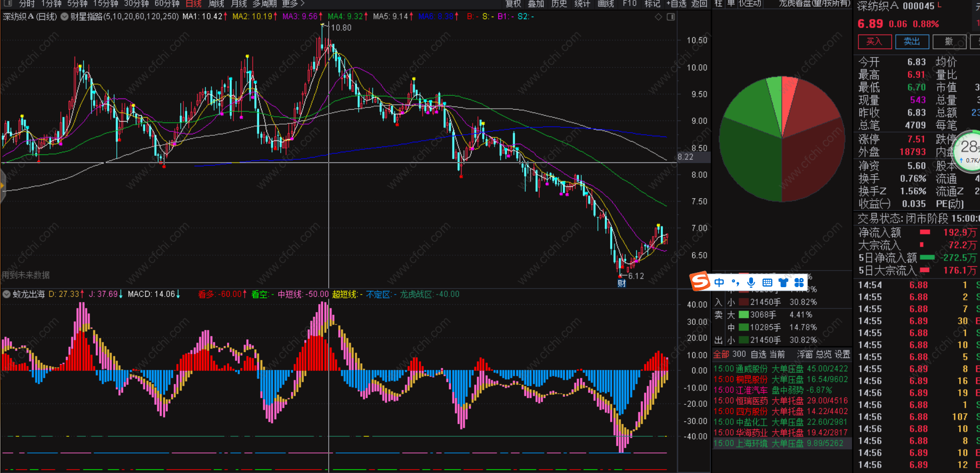Click the 叠加 overlay option
The height and width of the screenshot is (473, 980).
pyautogui.click(x=536, y=4)
